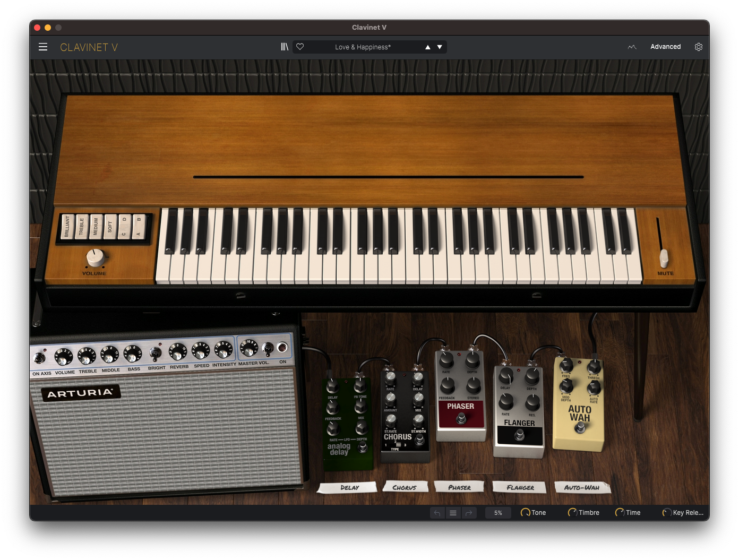The height and width of the screenshot is (560, 739).
Task: Click the Tone macro knob
Action: (526, 513)
